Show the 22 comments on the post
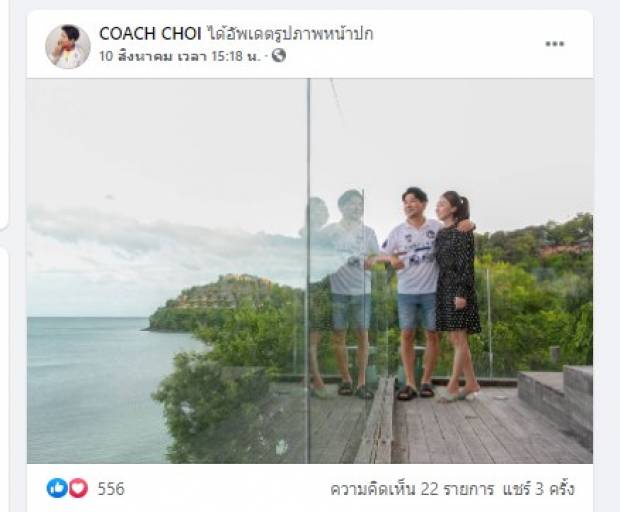Image resolution: width=620 pixels, height=512 pixels. pos(412,489)
